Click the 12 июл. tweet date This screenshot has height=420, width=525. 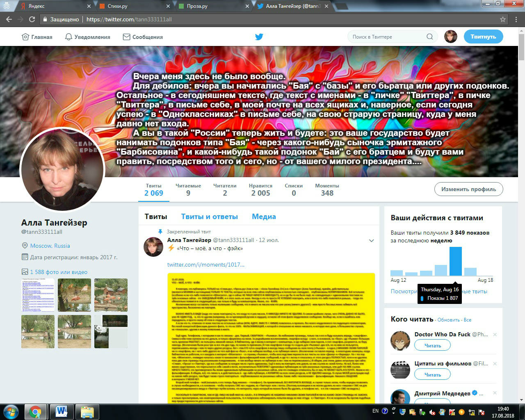(269, 240)
